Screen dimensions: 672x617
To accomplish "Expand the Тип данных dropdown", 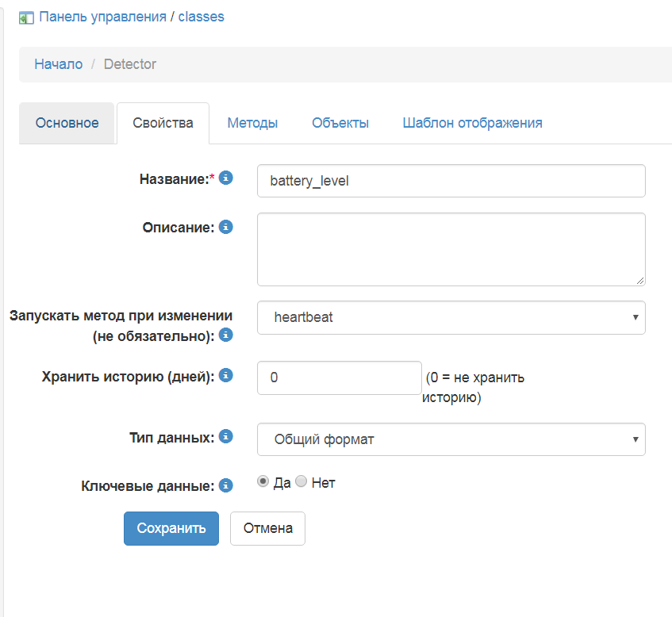I will point(451,439).
